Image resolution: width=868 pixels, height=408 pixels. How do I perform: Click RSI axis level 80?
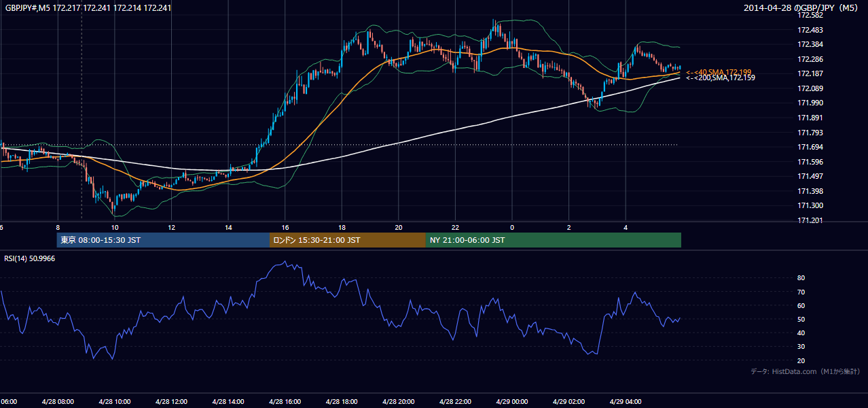(801, 278)
